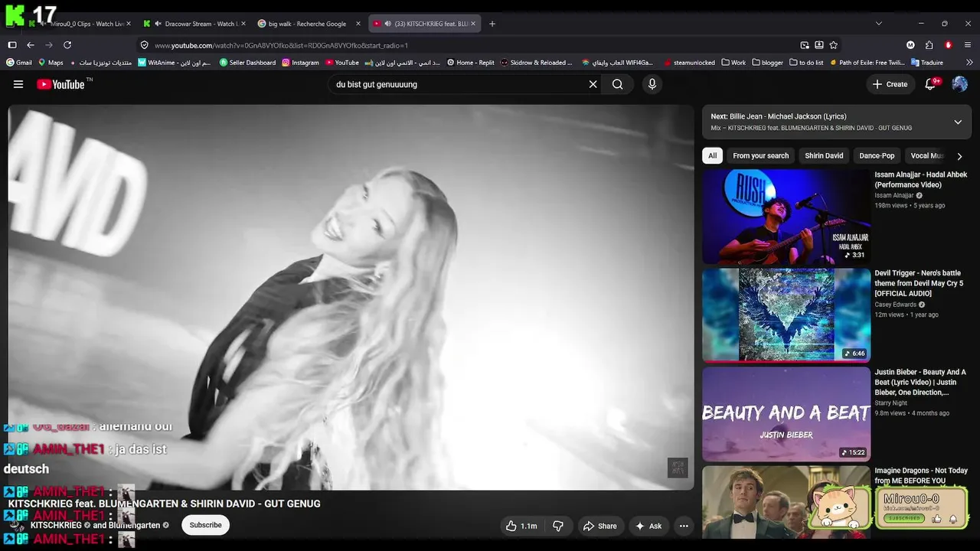Bookmark this page with the star
980x551 pixels.
pos(833,45)
